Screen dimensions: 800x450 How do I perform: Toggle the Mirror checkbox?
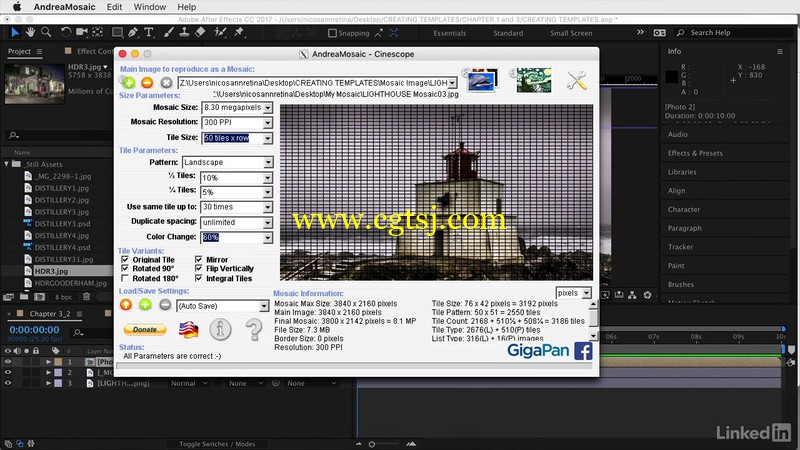tap(198, 259)
